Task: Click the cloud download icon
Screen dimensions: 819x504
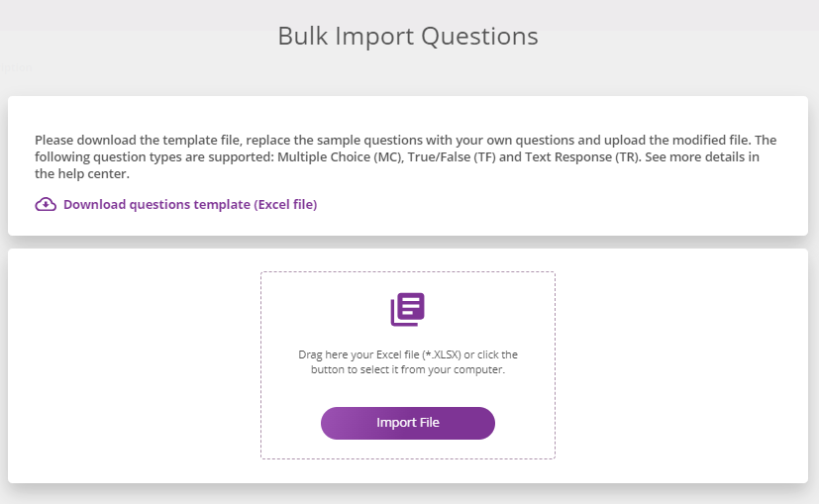Action: 46,204
